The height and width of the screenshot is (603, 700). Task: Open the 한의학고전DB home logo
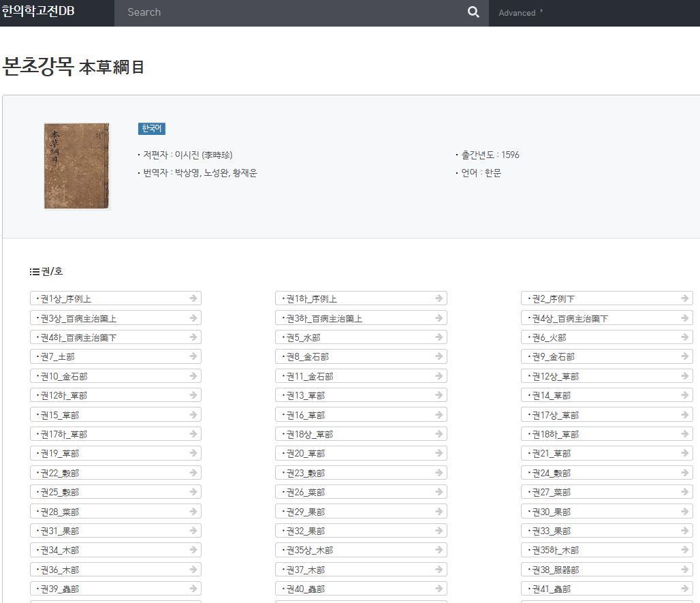(x=38, y=12)
